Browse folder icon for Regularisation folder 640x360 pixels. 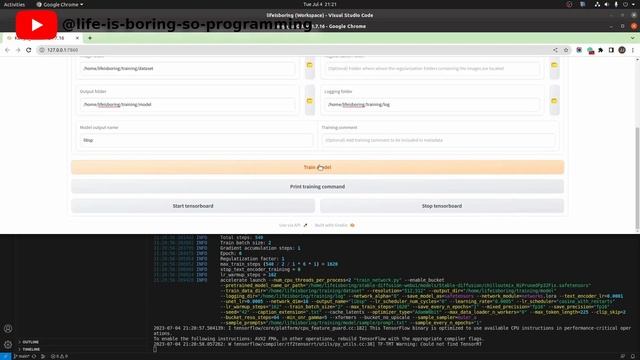pos(554,65)
